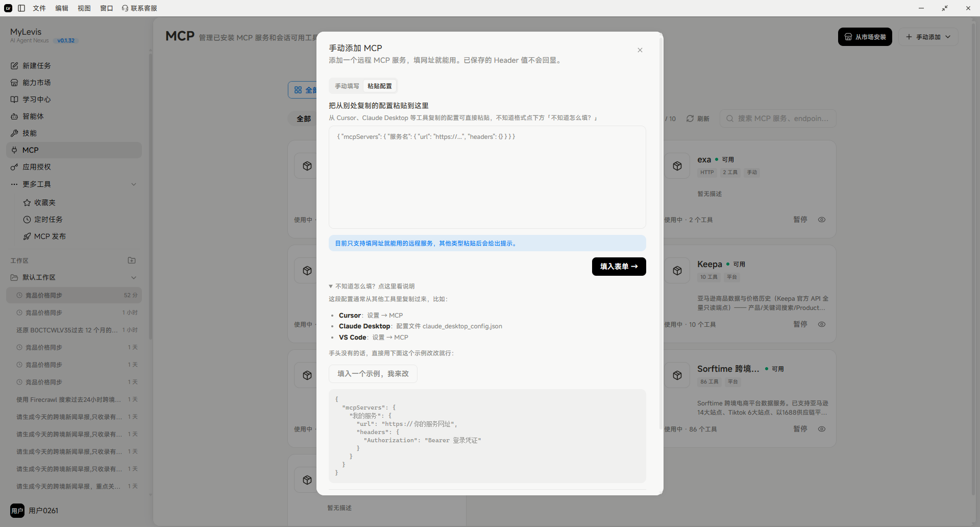Open the 窗口 menu
Screen dimensions: 980x527
point(107,8)
